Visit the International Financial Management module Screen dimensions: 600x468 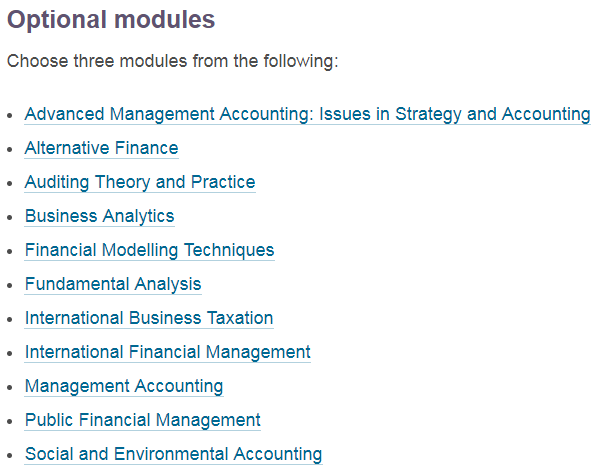click(167, 352)
